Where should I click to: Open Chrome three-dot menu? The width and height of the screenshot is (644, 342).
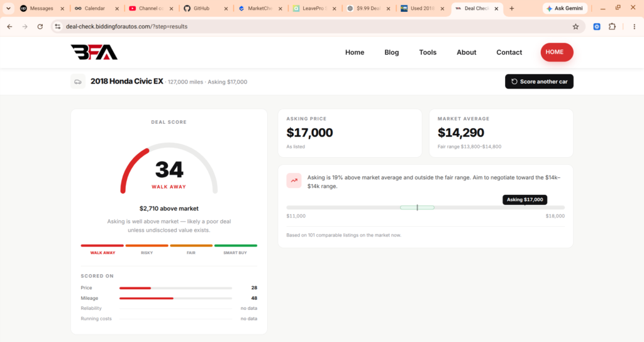click(x=634, y=26)
